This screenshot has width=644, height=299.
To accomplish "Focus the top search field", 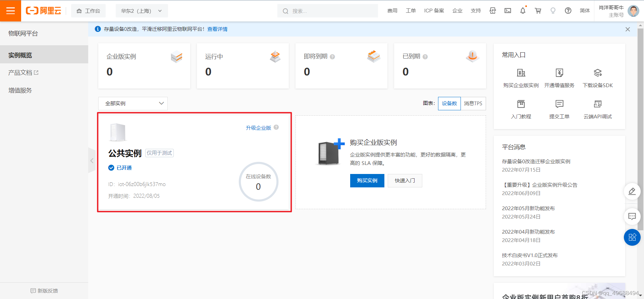I will [328, 11].
